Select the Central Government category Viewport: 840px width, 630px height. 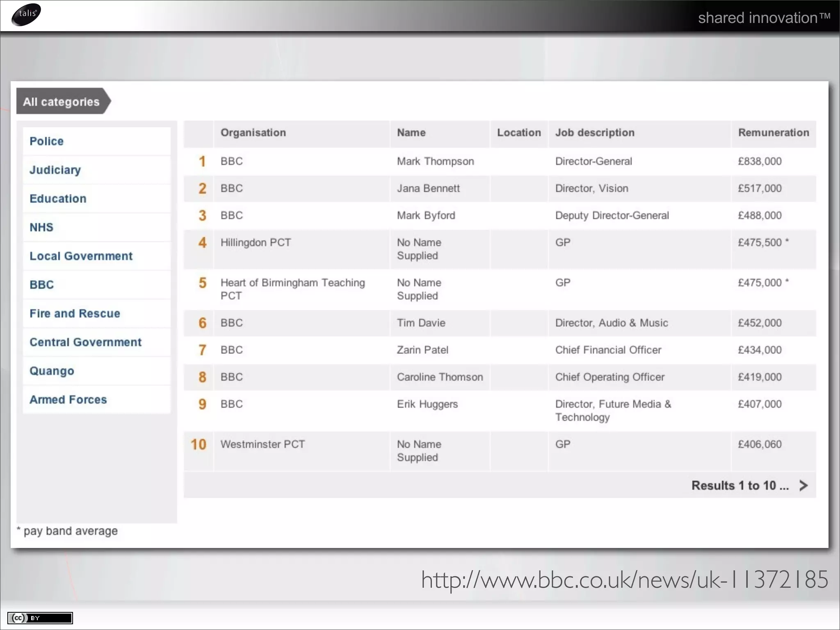pos(85,342)
